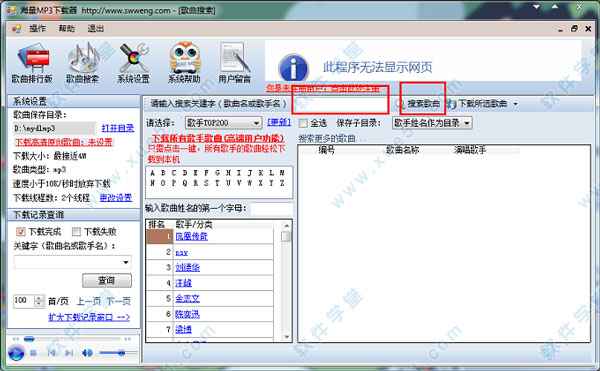600x371 pixels.
Task: Open the 歌曲搜索 music disc icon
Action: [x=83, y=57]
